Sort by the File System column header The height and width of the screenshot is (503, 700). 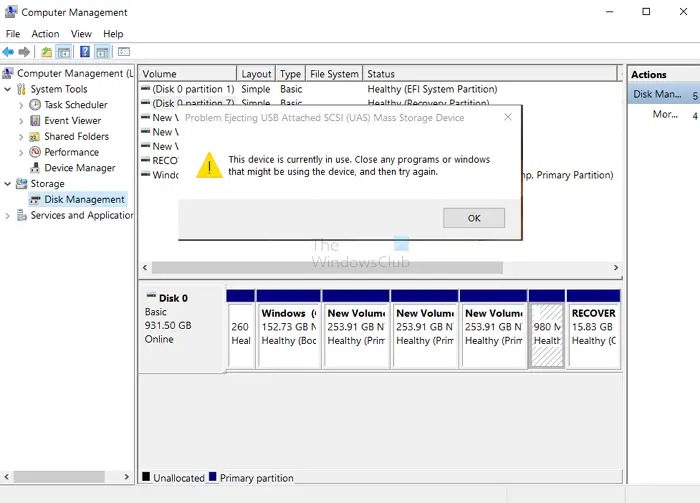(334, 74)
